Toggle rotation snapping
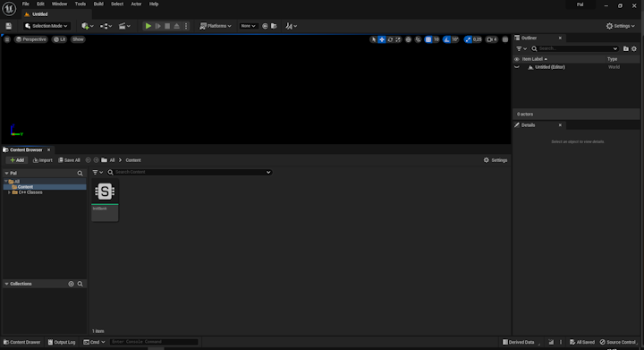Image resolution: width=644 pixels, height=350 pixels. tap(447, 39)
